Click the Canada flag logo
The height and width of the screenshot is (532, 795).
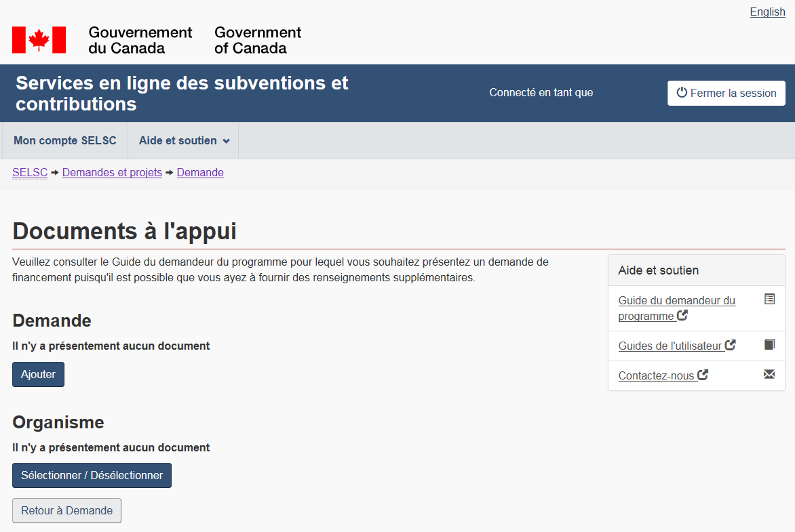pyautogui.click(x=39, y=40)
